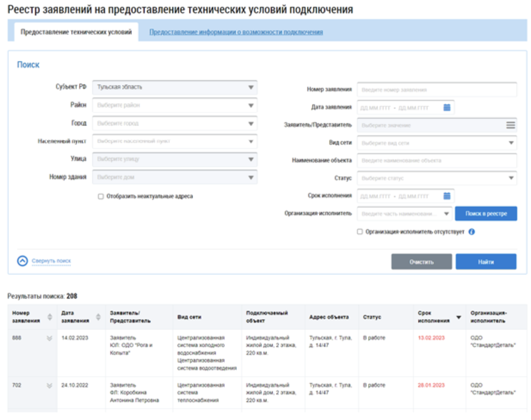Click the Номер заявления input field

click(x=437, y=90)
